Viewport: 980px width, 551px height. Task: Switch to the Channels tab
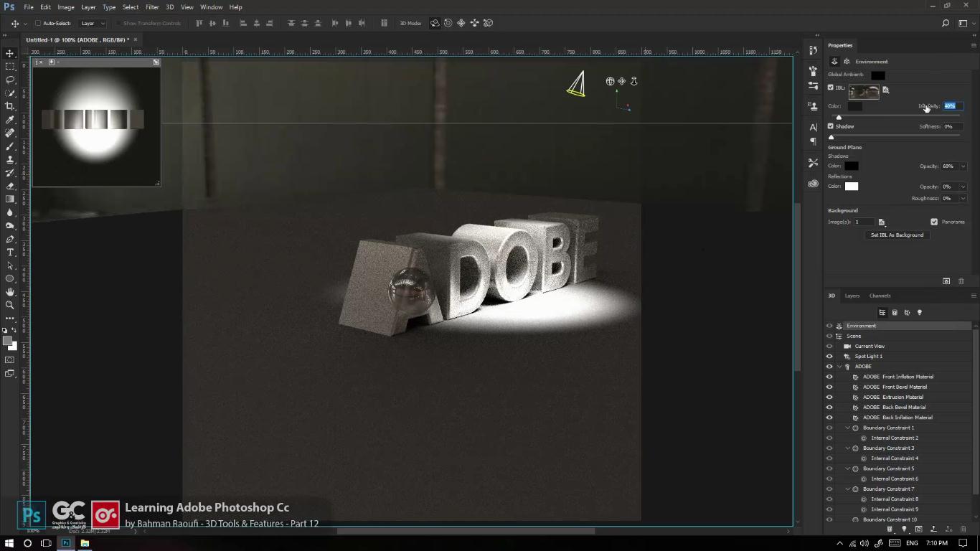pyautogui.click(x=880, y=296)
